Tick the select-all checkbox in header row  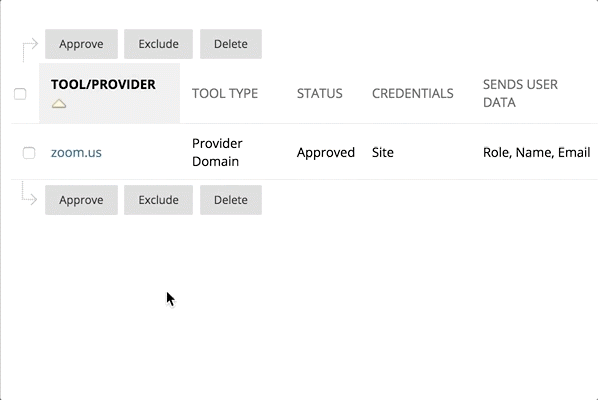20,94
